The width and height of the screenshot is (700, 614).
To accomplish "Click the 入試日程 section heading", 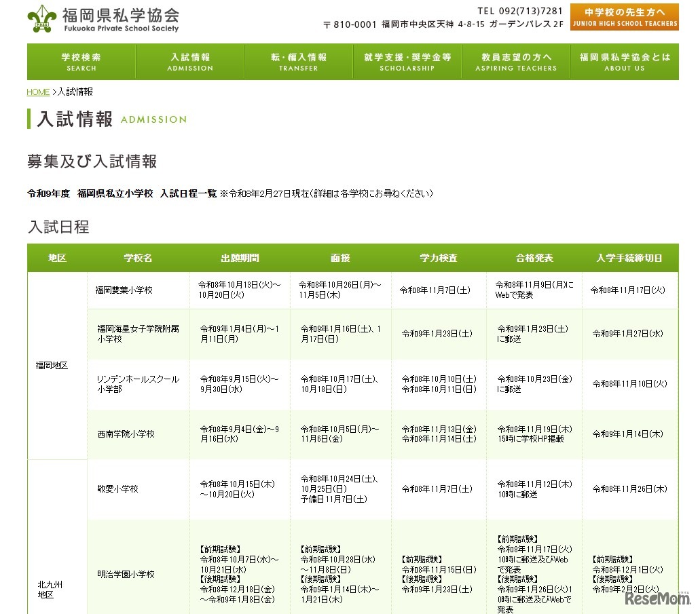I will pos(58,227).
